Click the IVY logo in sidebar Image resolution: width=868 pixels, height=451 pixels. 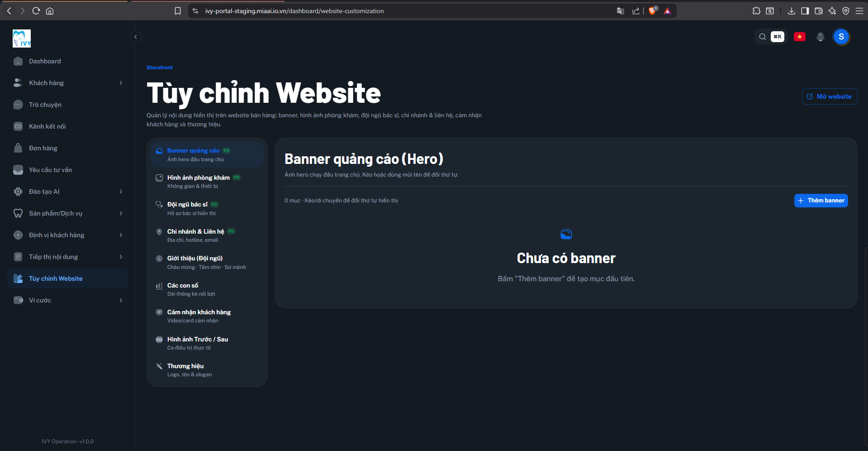coord(22,38)
